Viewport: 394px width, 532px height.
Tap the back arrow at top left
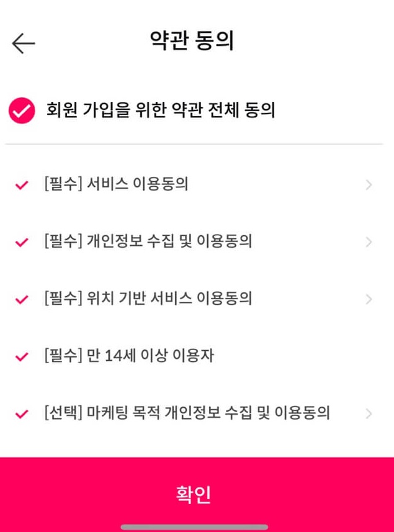23,43
